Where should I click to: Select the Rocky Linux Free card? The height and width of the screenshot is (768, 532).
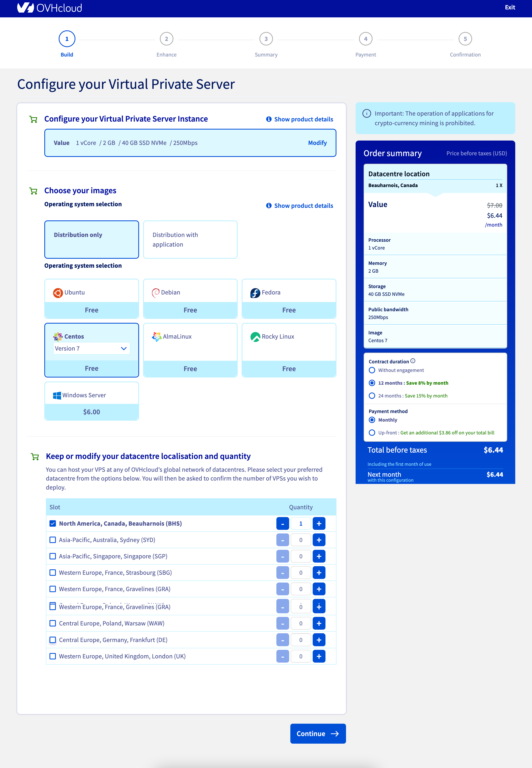pyautogui.click(x=289, y=350)
